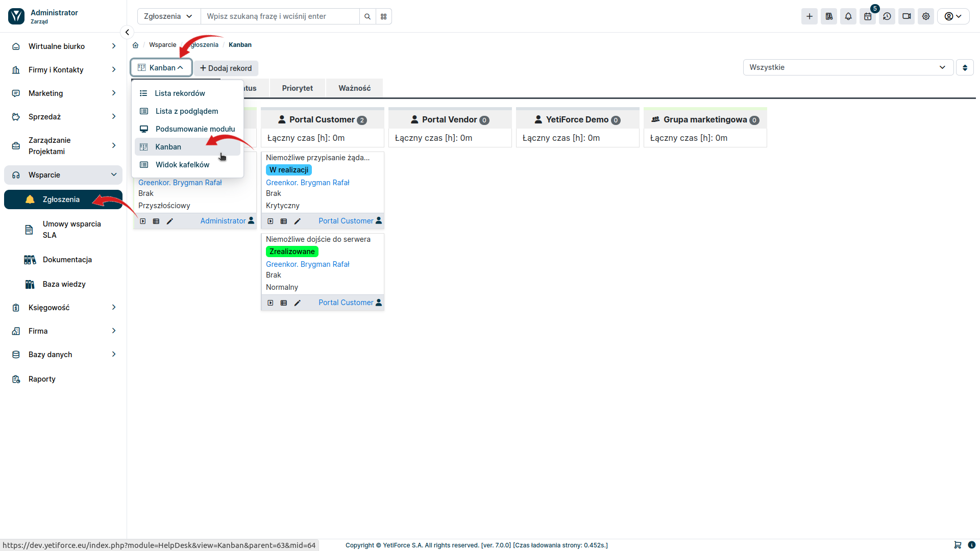
Task: Open Raporty in the sidebar
Action: (x=63, y=379)
